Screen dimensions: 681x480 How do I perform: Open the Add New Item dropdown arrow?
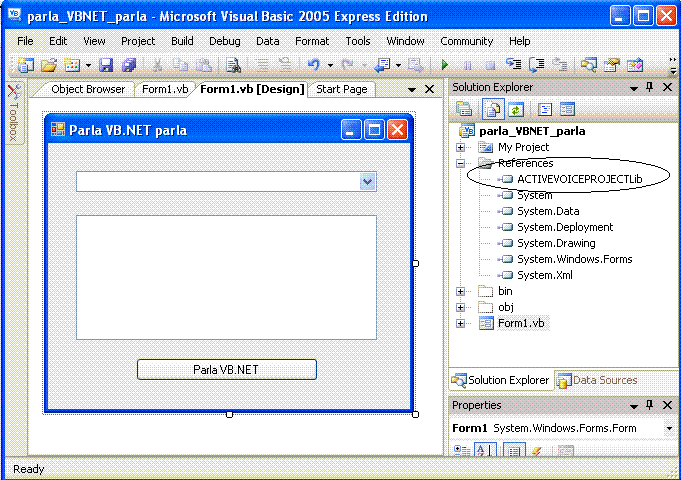pos(88,66)
